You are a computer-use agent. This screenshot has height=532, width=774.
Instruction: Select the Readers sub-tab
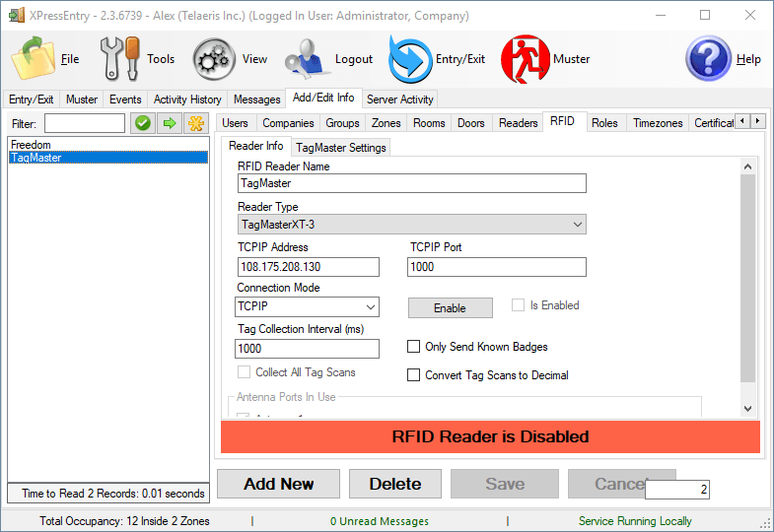[x=518, y=123]
